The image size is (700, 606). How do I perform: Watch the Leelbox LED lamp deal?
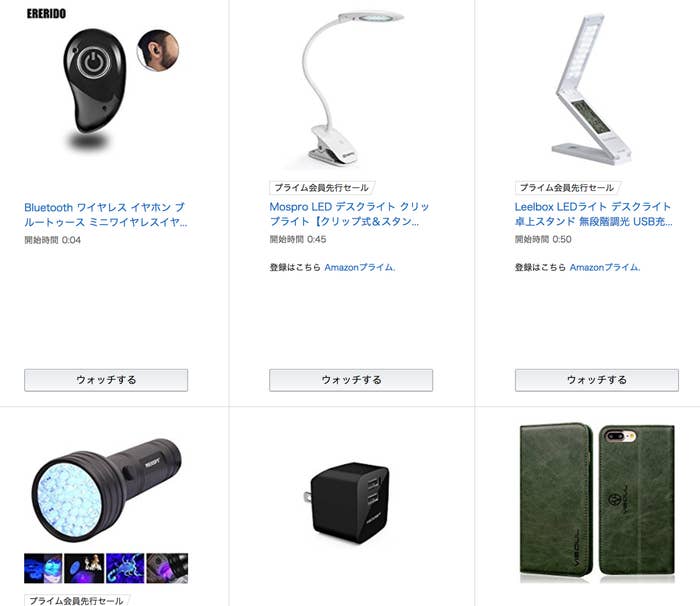tap(597, 380)
